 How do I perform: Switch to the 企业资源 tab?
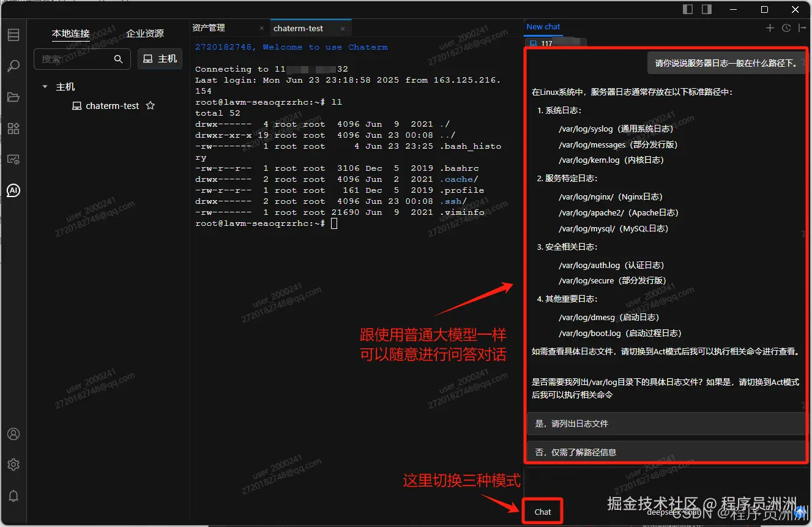pyautogui.click(x=146, y=34)
